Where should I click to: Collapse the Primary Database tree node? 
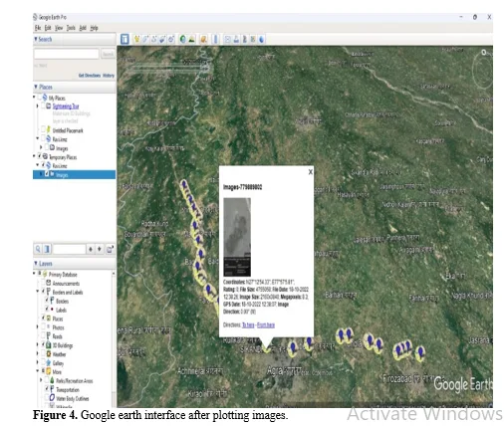(x=34, y=274)
